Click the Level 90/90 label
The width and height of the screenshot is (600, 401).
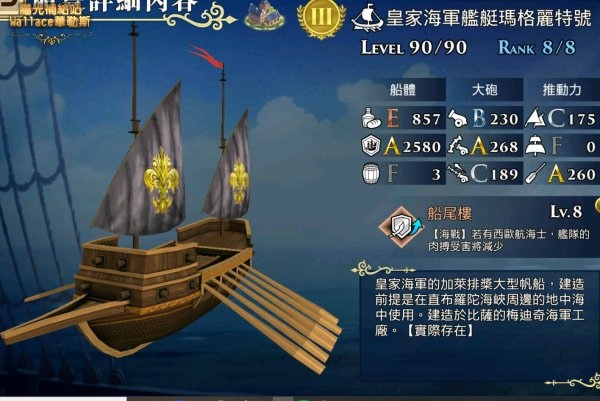tap(414, 48)
